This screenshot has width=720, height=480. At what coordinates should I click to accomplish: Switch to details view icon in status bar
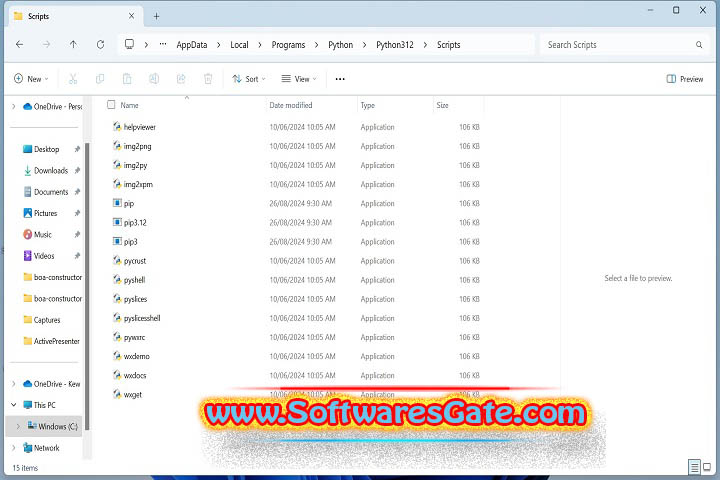[x=694, y=467]
